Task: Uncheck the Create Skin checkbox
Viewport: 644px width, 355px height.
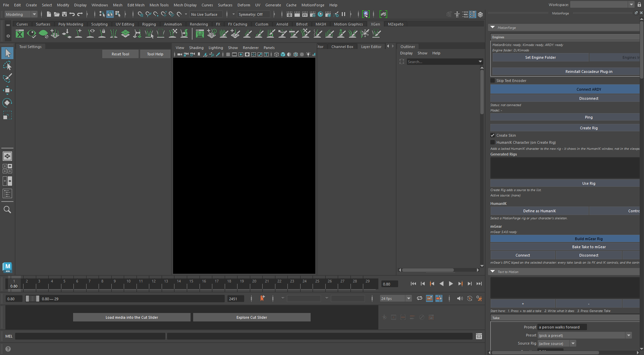Action: pyautogui.click(x=493, y=135)
